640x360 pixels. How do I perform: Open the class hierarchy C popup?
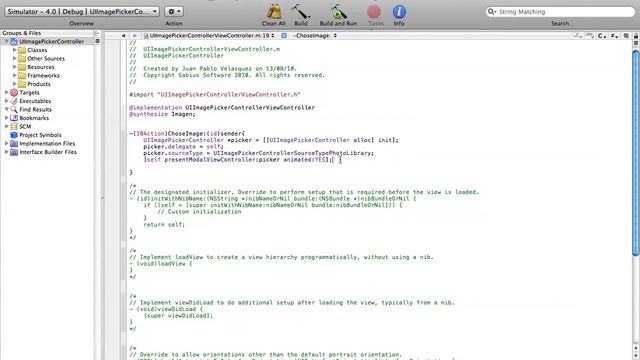point(602,36)
